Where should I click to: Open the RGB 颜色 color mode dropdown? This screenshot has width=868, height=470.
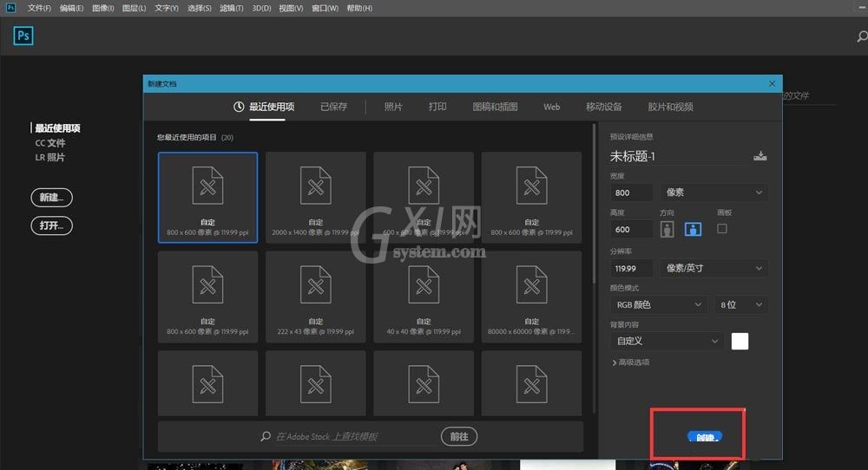[x=658, y=304]
